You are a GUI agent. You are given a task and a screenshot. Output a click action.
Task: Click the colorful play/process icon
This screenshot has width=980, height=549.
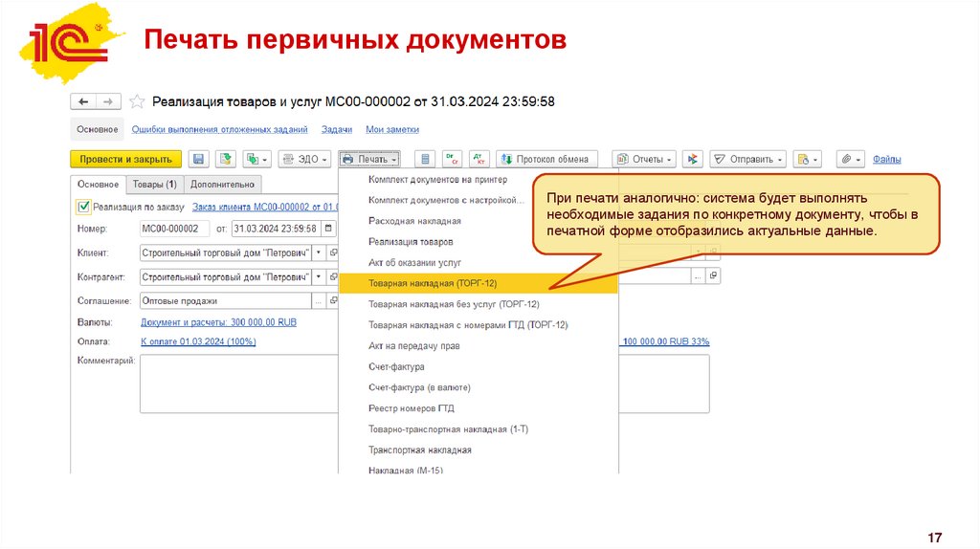693,160
